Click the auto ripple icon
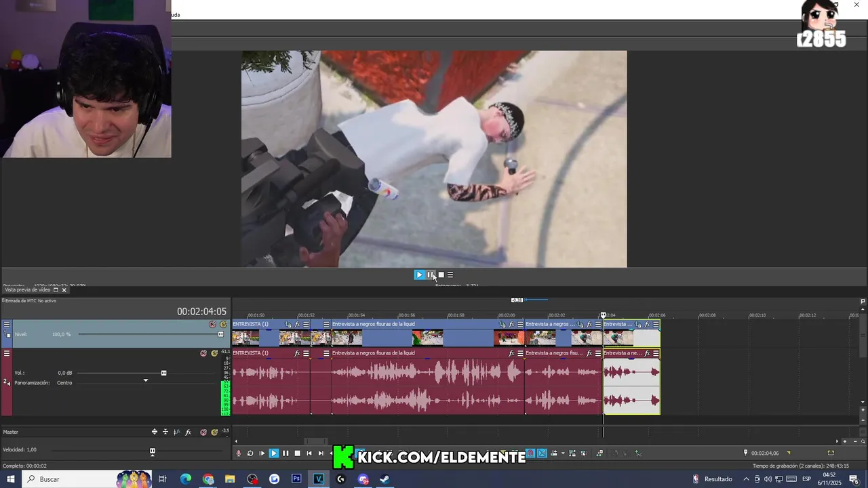868x488 pixels. (554, 453)
